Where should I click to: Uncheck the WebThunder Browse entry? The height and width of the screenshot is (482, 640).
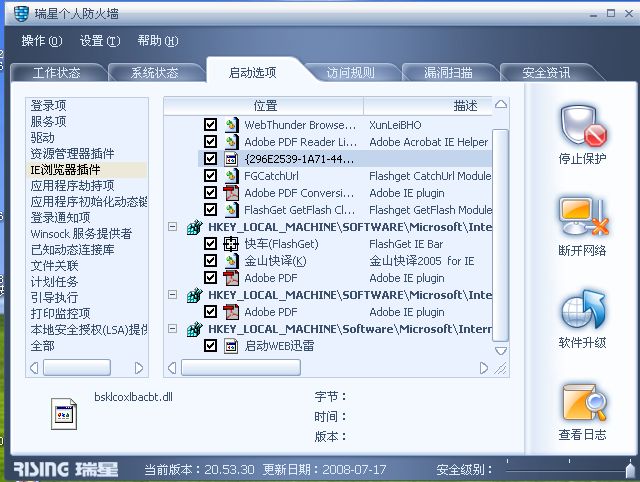point(210,124)
